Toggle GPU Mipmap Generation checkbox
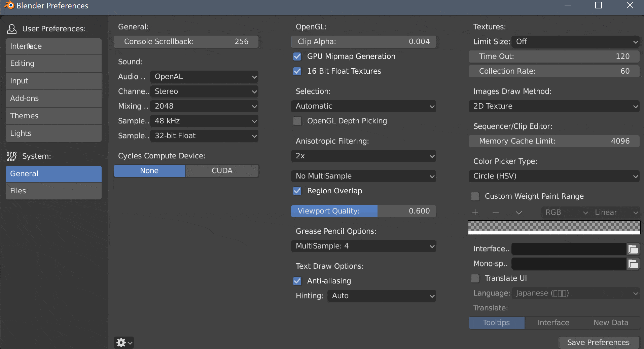The width and height of the screenshot is (644, 349). (x=297, y=56)
